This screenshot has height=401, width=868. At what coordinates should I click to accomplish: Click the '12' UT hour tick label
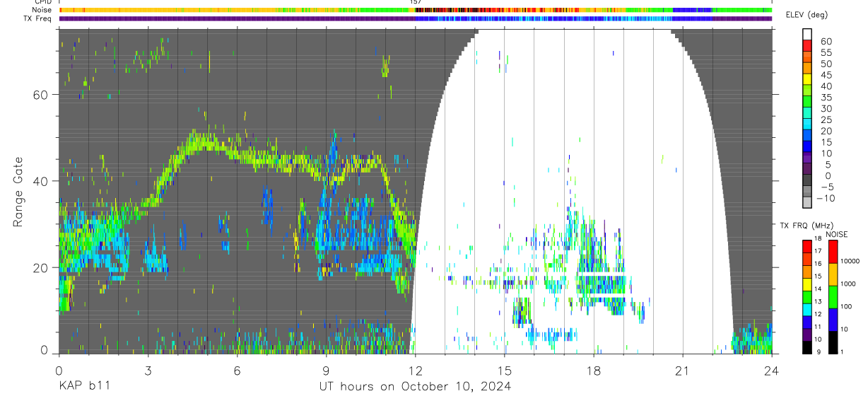[415, 370]
